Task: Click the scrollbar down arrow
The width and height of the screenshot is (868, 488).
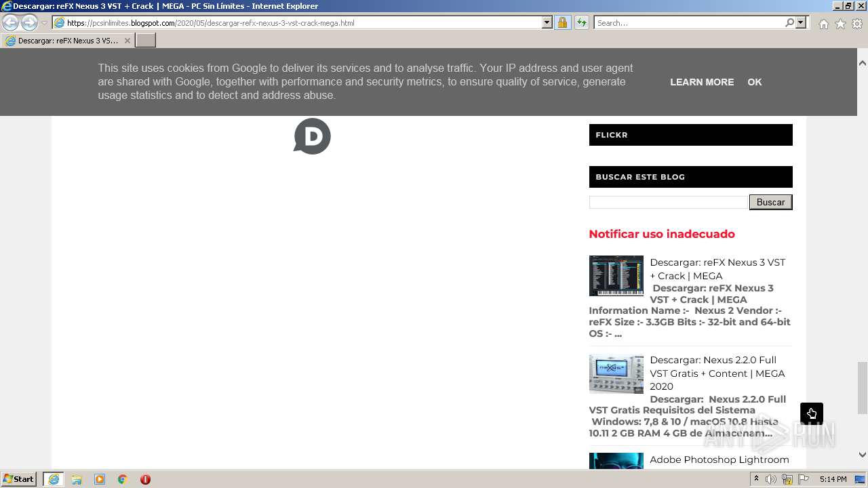Action: (863, 455)
